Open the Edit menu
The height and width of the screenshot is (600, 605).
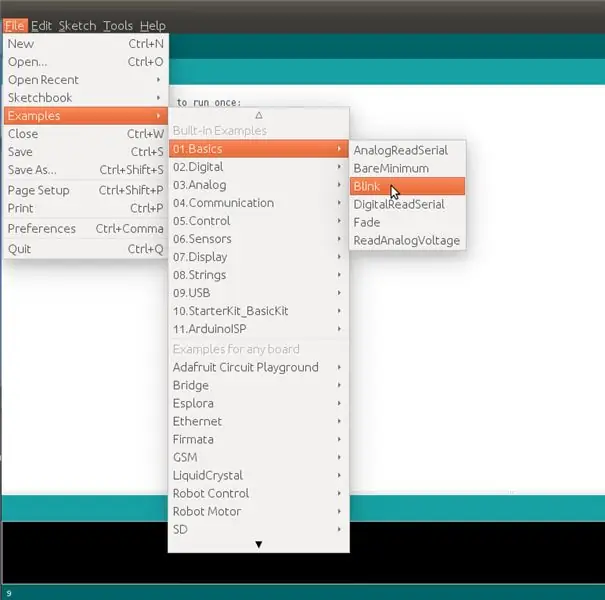coord(41,26)
